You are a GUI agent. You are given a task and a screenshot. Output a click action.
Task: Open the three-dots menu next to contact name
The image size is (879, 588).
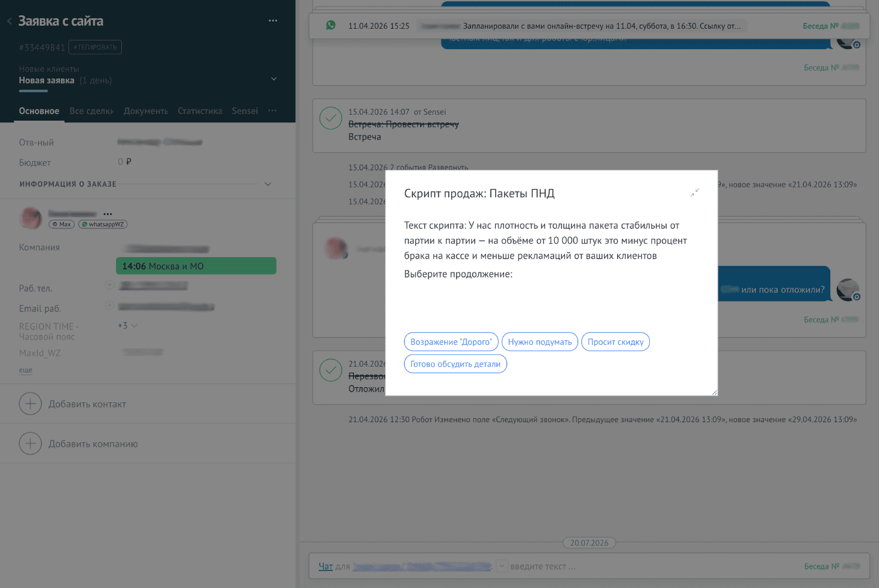(108, 214)
